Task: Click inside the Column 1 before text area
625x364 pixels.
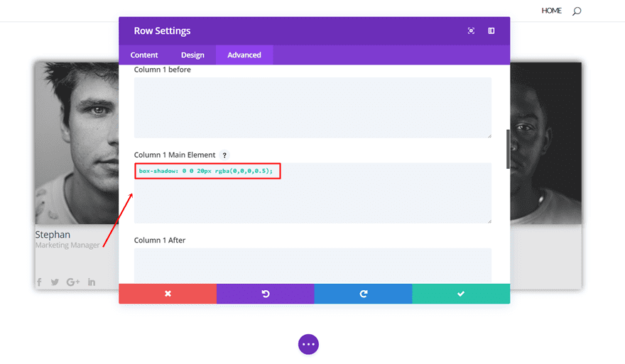Action: pos(312,107)
